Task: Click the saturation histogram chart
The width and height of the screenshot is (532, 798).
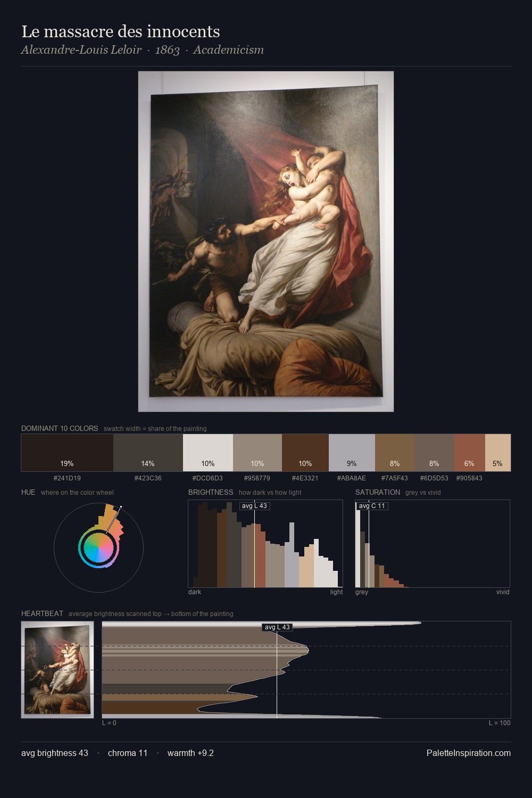Action: coord(433,544)
